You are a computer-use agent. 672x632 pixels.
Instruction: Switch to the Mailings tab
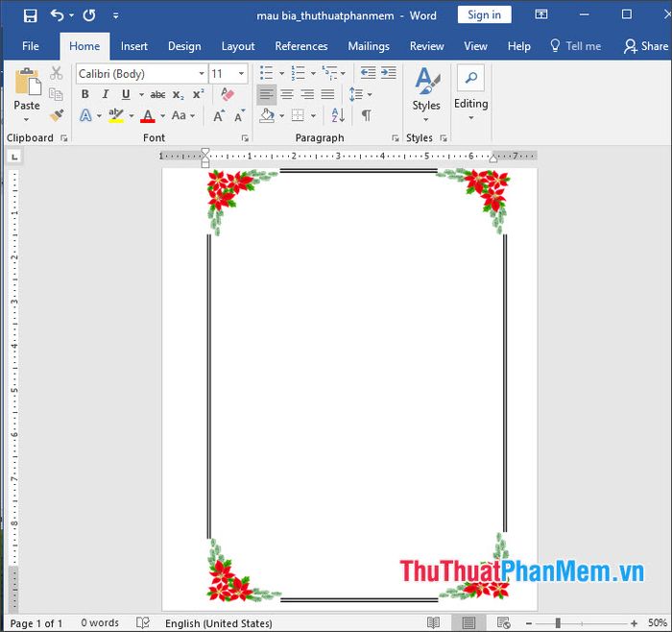tap(369, 46)
